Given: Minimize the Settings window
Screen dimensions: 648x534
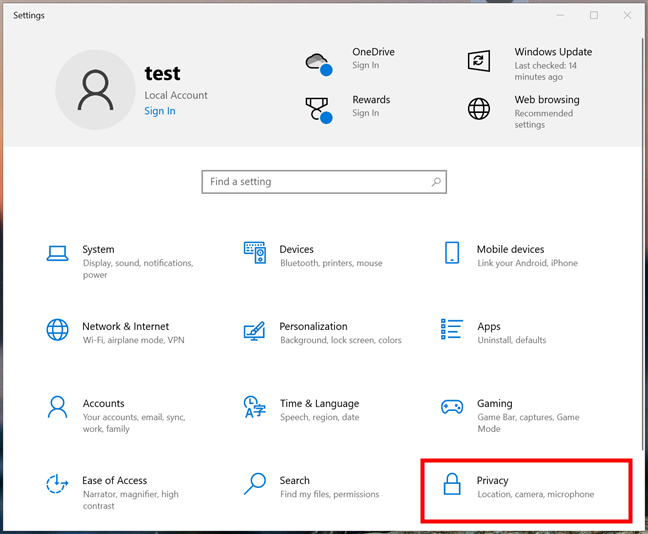Looking at the screenshot, I should point(560,15).
